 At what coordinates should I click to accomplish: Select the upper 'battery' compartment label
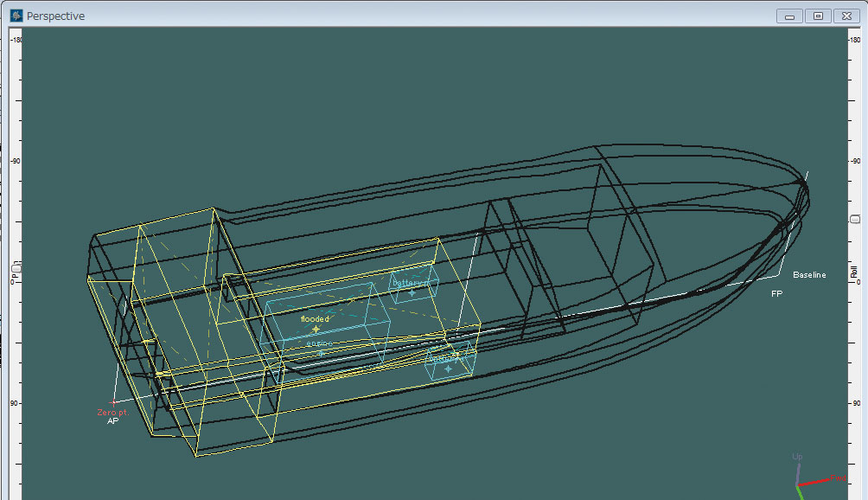410,283
